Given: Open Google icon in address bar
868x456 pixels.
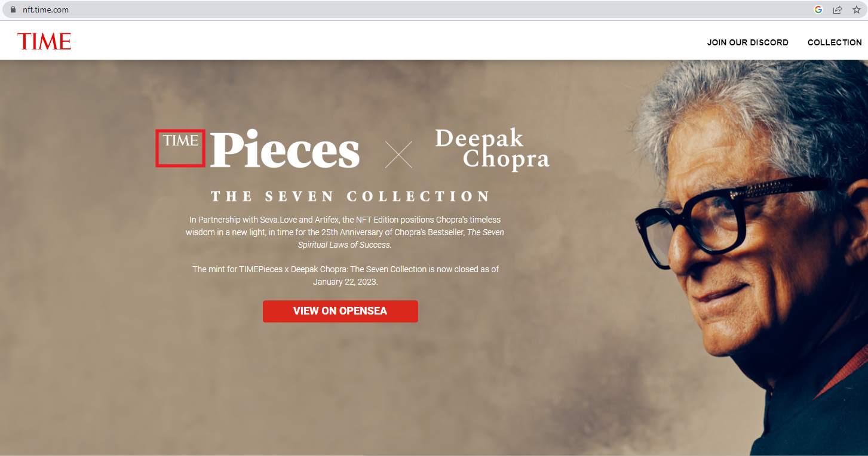Looking at the screenshot, I should coord(818,10).
